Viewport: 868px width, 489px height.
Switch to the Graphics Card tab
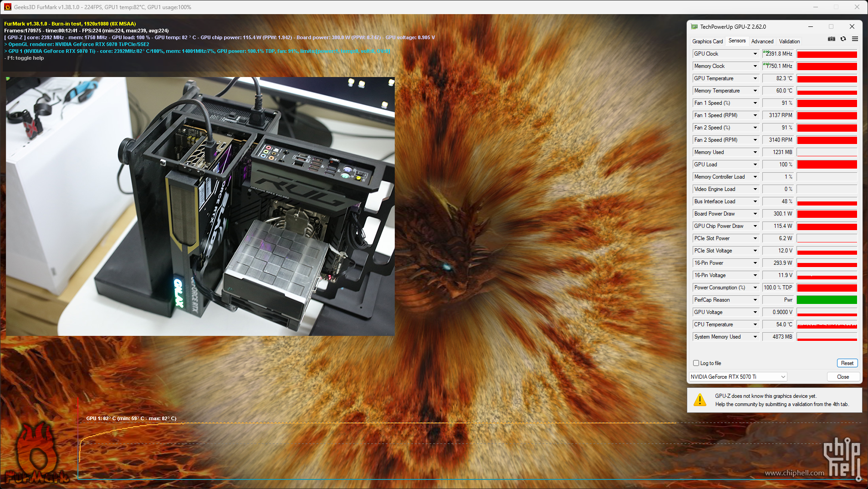coord(707,41)
